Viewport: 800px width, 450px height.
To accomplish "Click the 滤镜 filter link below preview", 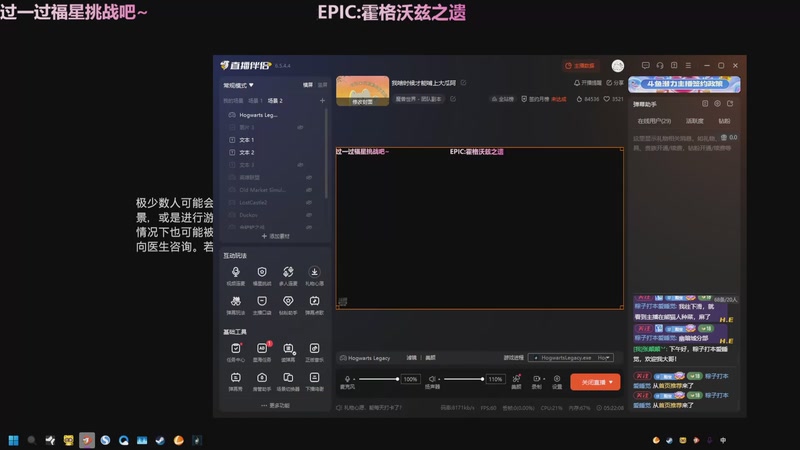I will click(x=411, y=358).
